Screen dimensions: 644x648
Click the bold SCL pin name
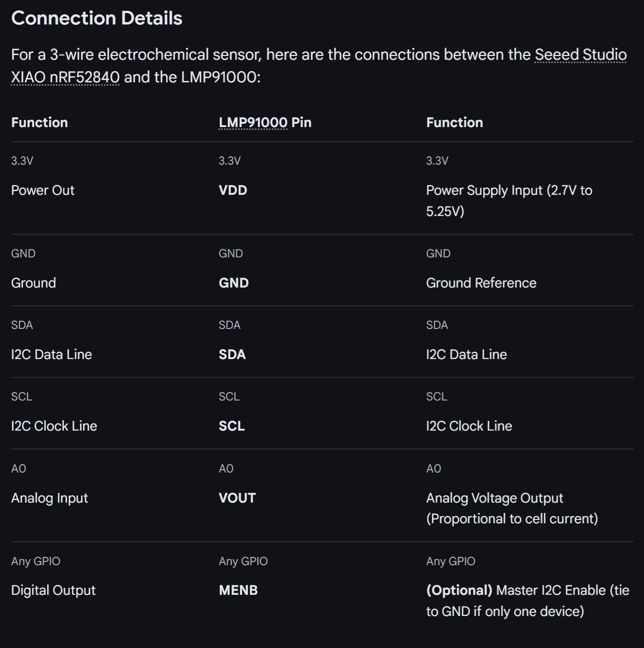coord(231,426)
